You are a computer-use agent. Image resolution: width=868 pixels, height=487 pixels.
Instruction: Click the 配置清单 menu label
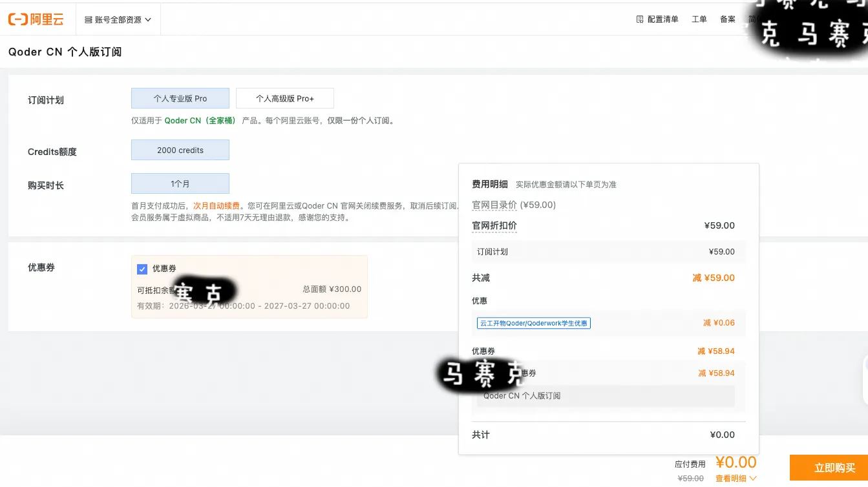click(x=663, y=19)
